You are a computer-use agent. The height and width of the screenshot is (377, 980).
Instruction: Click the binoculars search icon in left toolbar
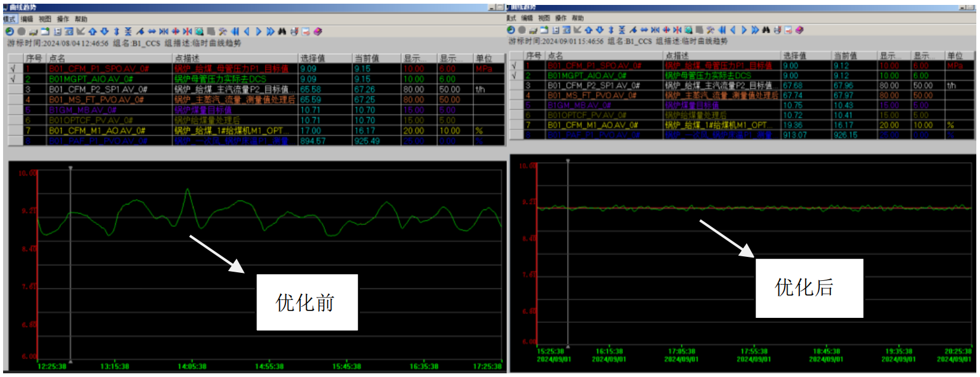282,31
